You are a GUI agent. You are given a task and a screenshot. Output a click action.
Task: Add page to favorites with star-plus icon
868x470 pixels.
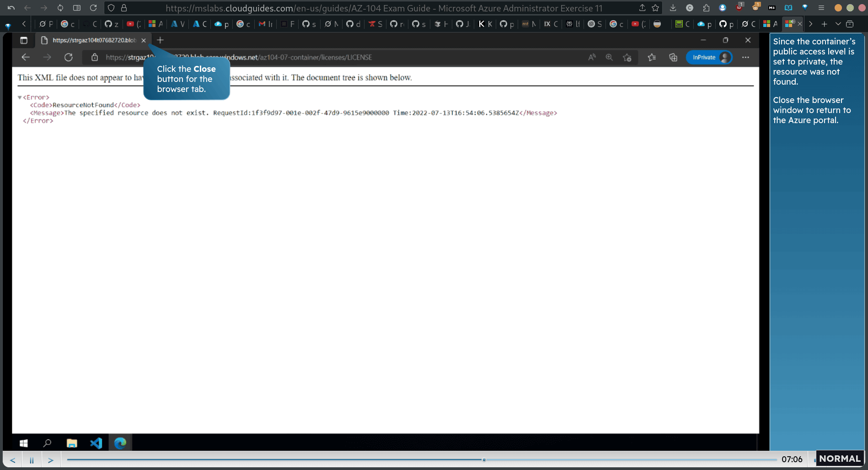[x=627, y=57]
